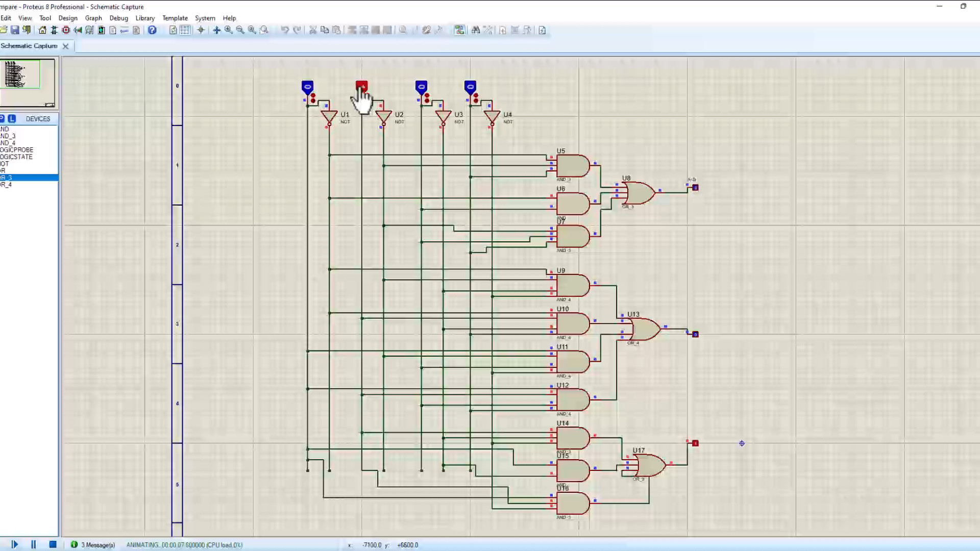Toggle the grid display icon
980x551 pixels.
coord(185,30)
